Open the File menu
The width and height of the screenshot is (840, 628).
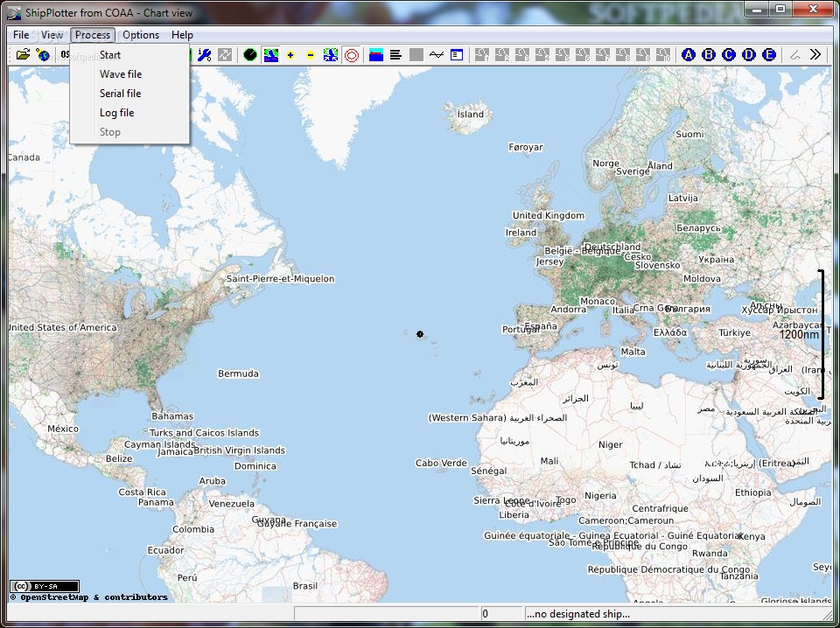point(21,35)
